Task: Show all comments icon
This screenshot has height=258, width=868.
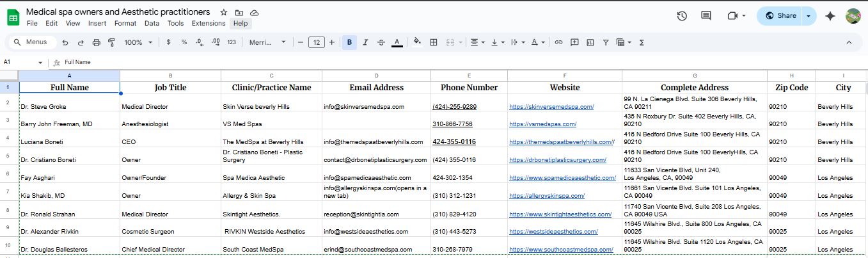Action: pyautogui.click(x=706, y=16)
